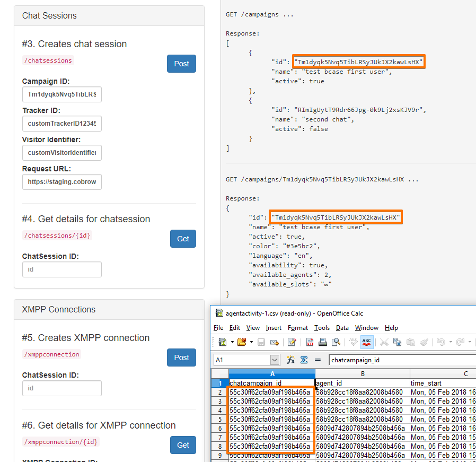Select row 5 header in spreadsheet
Viewport: 476px width, 462px height.
pyautogui.click(x=220, y=420)
